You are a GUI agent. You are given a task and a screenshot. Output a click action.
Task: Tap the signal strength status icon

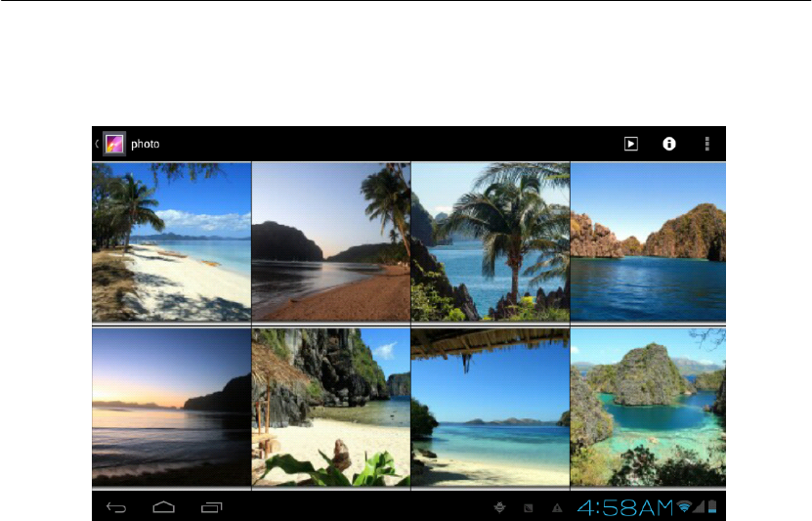point(699,506)
